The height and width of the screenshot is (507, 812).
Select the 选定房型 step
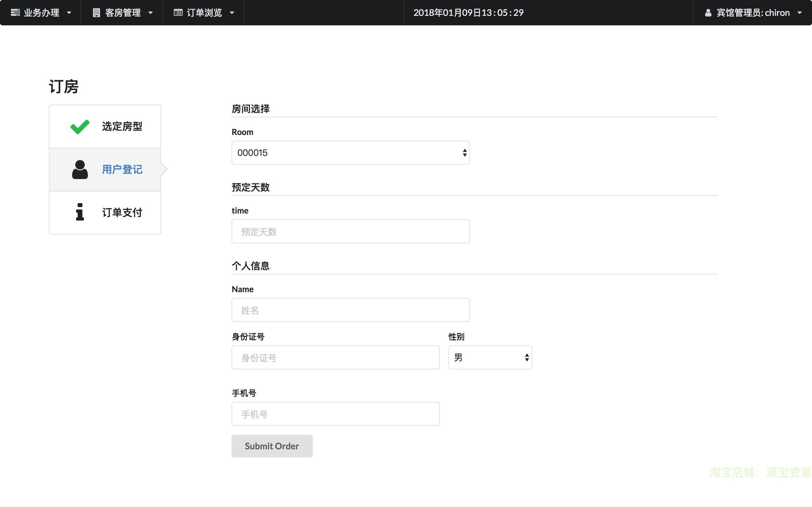tap(122, 127)
